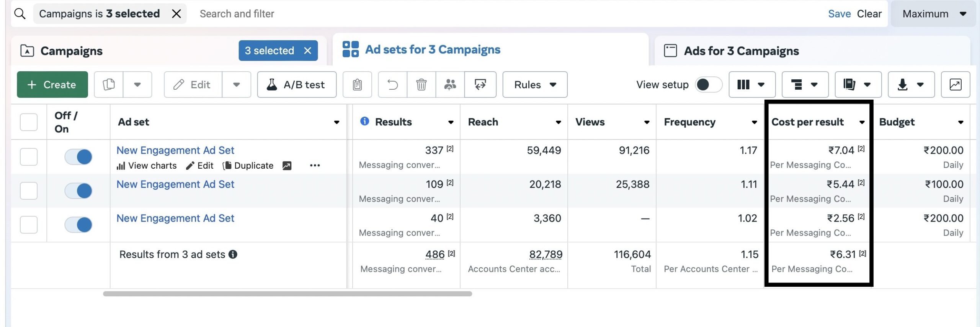Image resolution: width=980 pixels, height=327 pixels.
Task: Switch to the Campaigns tab
Action: click(x=72, y=51)
